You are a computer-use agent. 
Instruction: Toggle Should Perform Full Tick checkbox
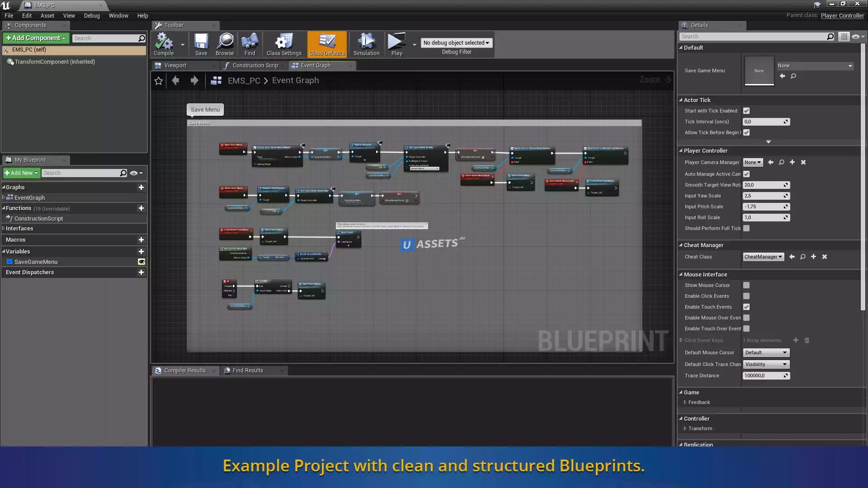pos(746,228)
